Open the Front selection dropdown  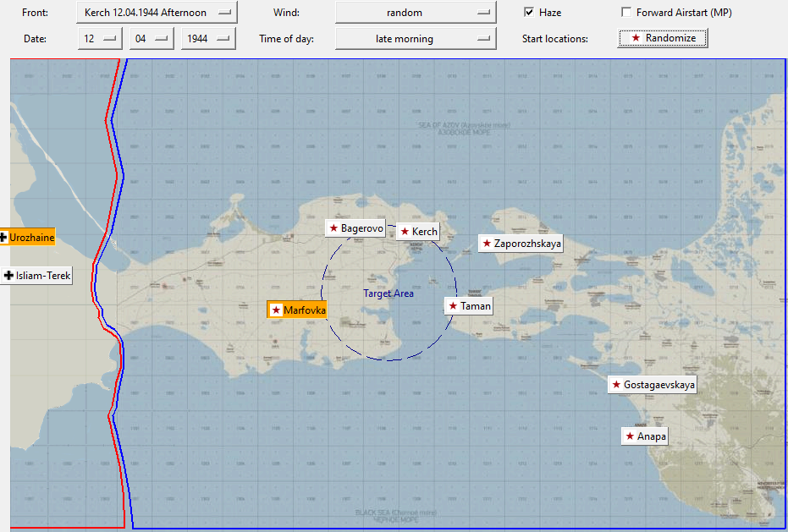[157, 13]
